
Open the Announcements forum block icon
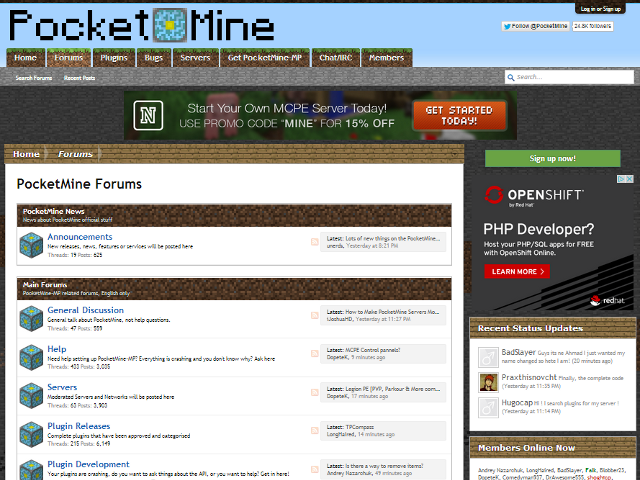(x=31, y=244)
